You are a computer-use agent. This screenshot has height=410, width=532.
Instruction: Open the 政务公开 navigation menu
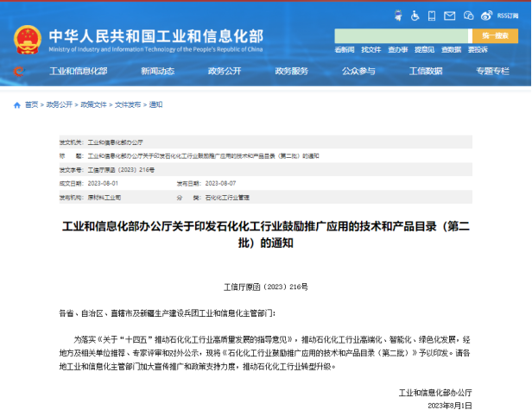(225, 72)
